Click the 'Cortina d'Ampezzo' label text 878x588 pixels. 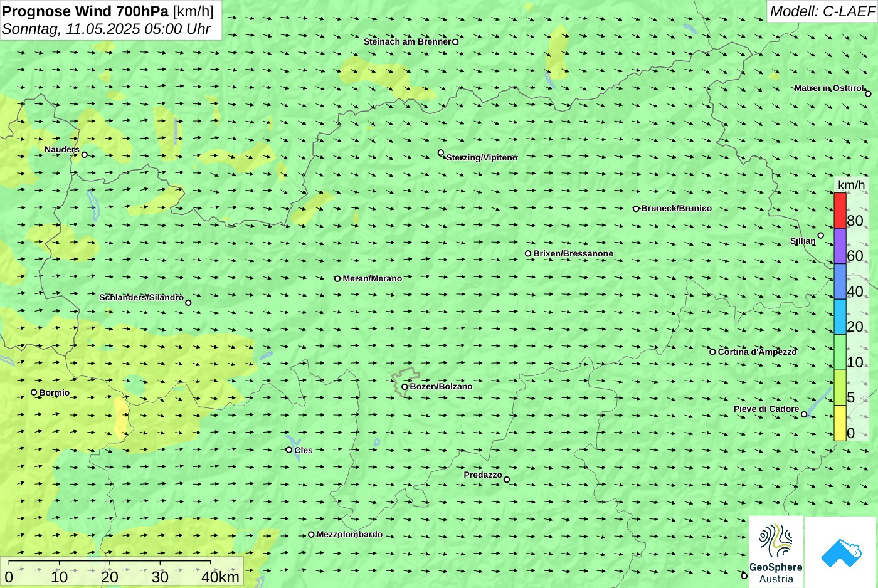click(x=757, y=352)
